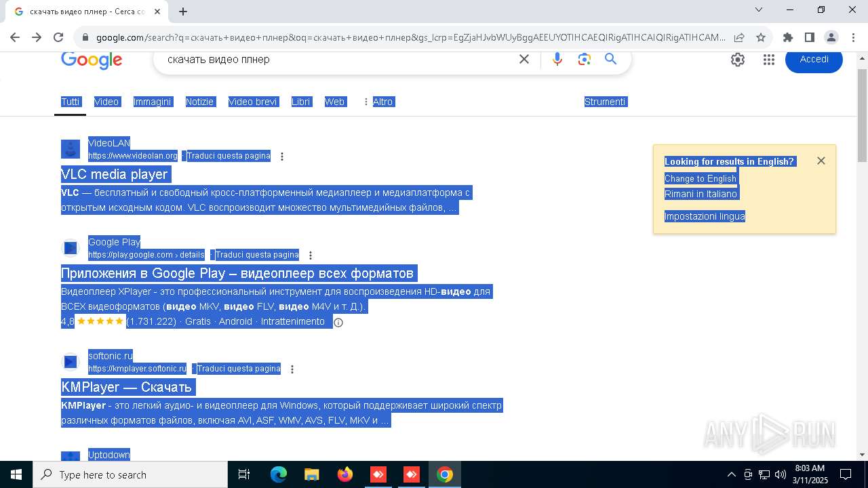
Task: Open Chrome profile avatar
Action: click(x=831, y=37)
